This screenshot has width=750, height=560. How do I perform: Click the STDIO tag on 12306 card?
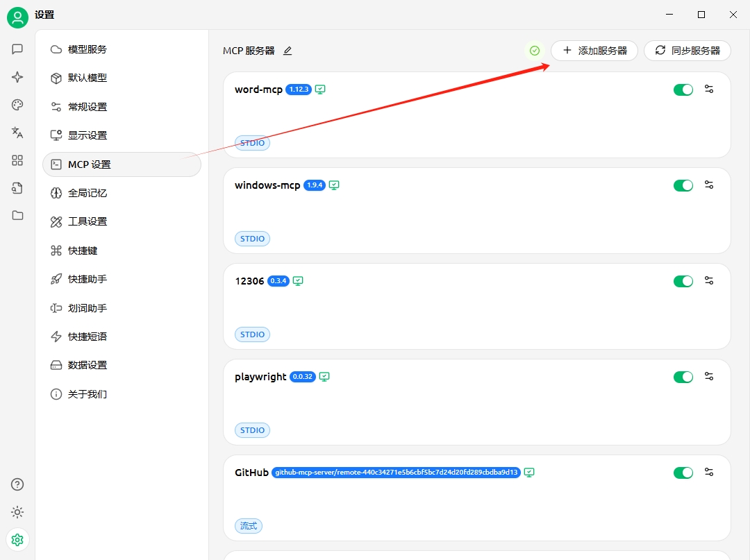point(252,334)
